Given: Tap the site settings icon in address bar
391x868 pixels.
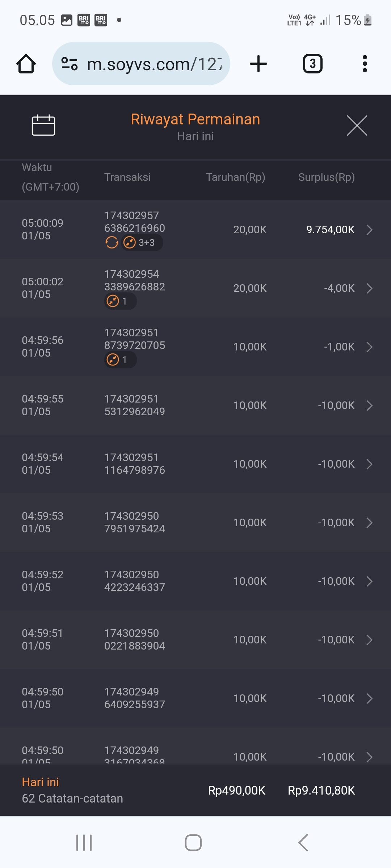Looking at the screenshot, I should [70, 64].
